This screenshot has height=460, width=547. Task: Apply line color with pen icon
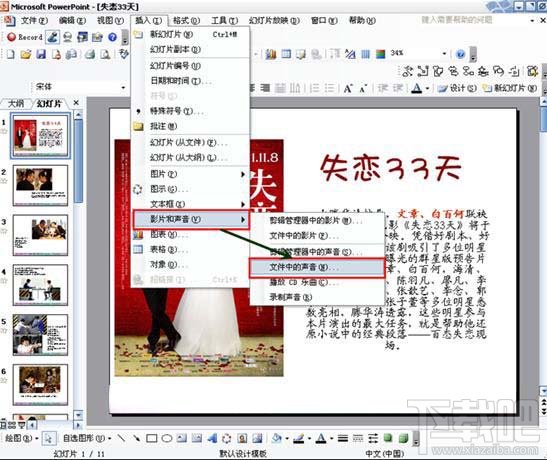(x=299, y=438)
